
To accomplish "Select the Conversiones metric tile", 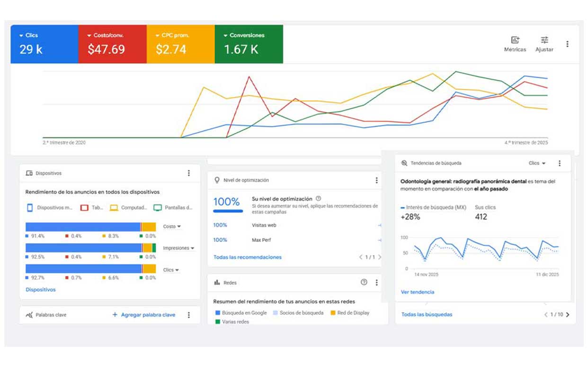I will (249, 44).
